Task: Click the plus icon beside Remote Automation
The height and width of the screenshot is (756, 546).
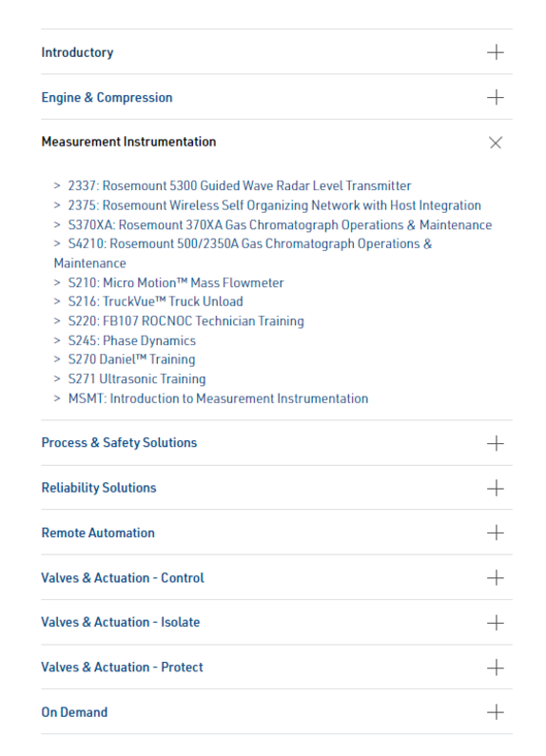Action: (x=496, y=533)
